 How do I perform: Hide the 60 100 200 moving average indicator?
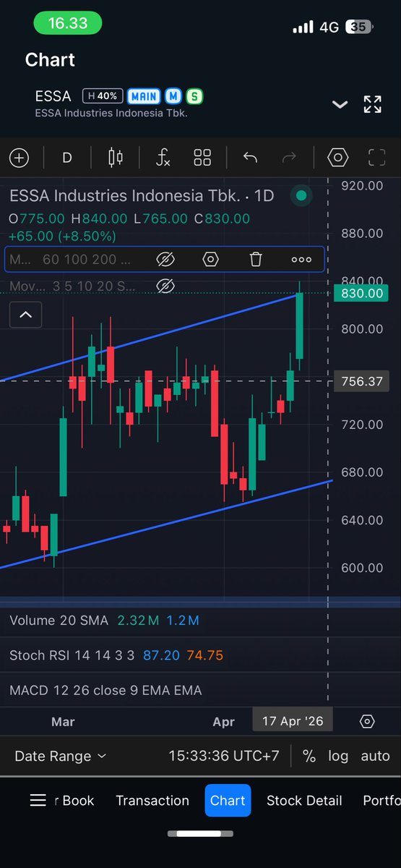(165, 259)
